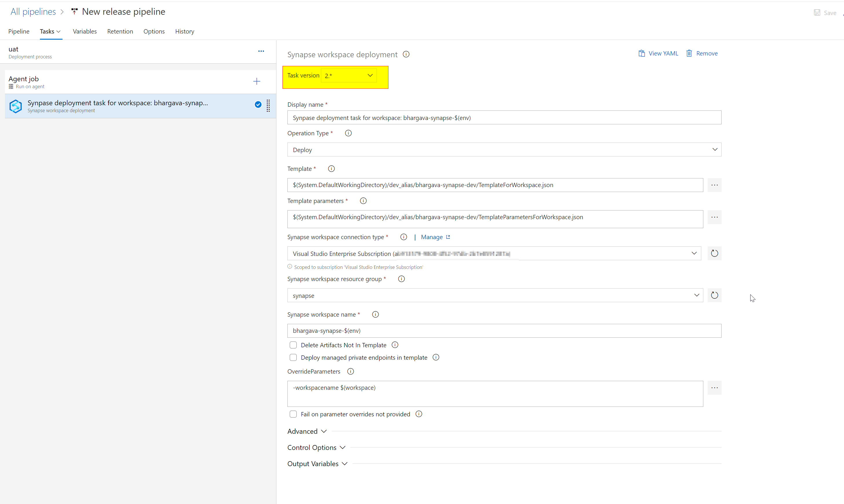
Task: Refresh the Synapse workspace connection list
Action: [x=714, y=253]
